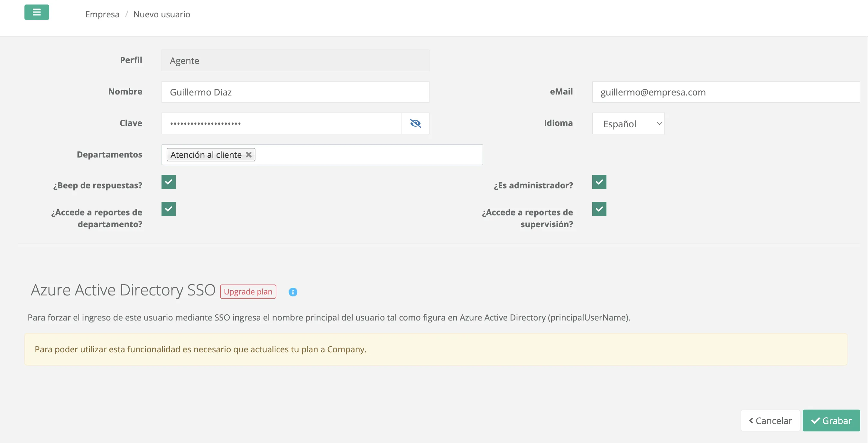Open the green hamburger menu
Screen dimensions: 868x443
tap(37, 12)
